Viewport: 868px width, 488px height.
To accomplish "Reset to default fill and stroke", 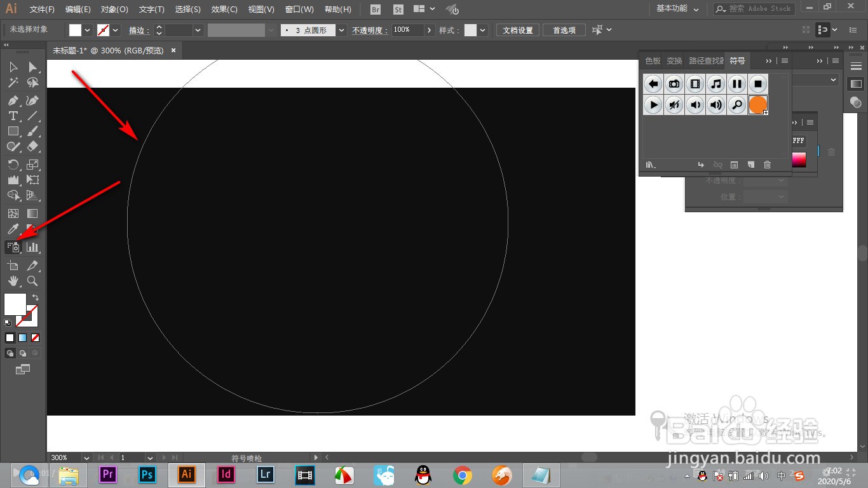I will (x=8, y=323).
